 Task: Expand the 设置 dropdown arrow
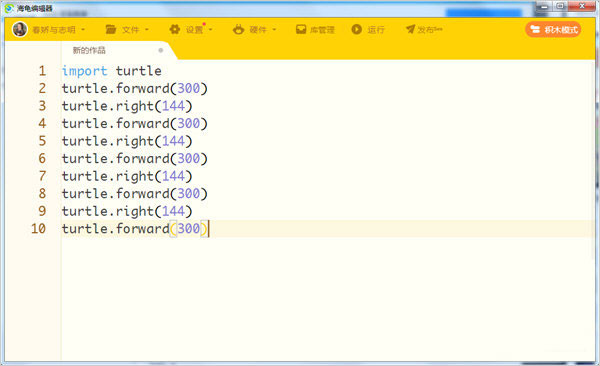[210, 29]
